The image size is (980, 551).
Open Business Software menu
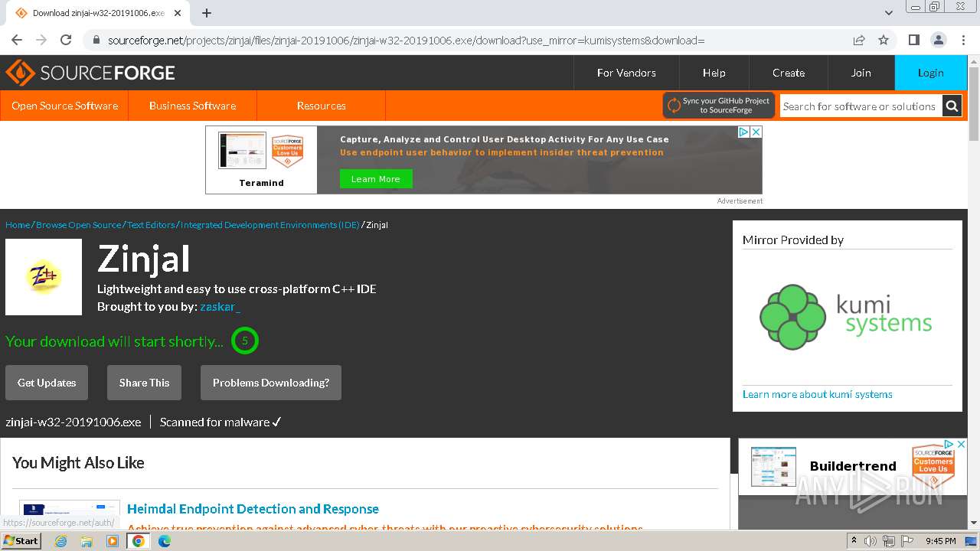coord(192,106)
